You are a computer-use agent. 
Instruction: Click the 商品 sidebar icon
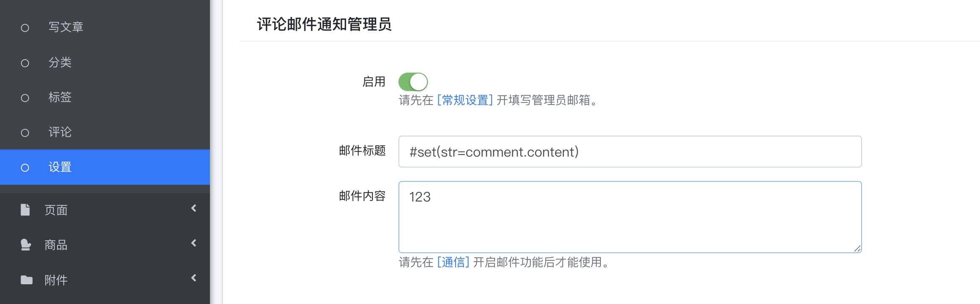26,244
